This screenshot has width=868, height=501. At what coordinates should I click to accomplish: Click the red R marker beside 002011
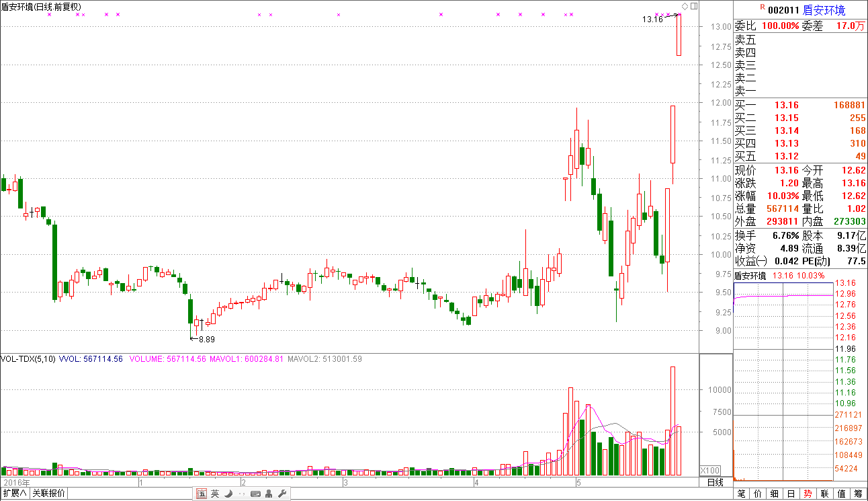click(x=763, y=7)
